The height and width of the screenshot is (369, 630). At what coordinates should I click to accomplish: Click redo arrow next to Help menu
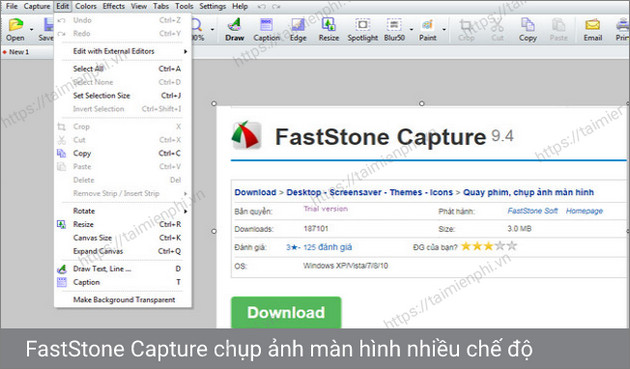click(276, 6)
